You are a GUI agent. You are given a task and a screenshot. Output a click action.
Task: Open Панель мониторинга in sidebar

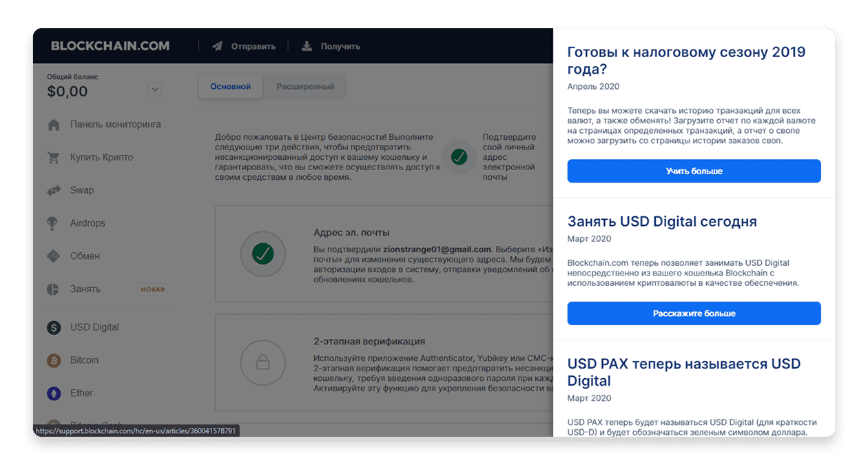[x=116, y=125]
